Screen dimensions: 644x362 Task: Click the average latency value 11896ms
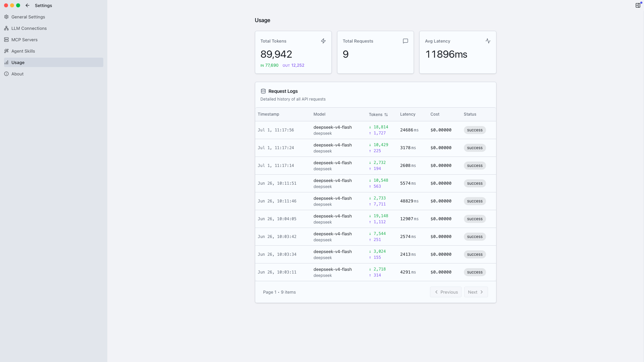[x=446, y=54]
